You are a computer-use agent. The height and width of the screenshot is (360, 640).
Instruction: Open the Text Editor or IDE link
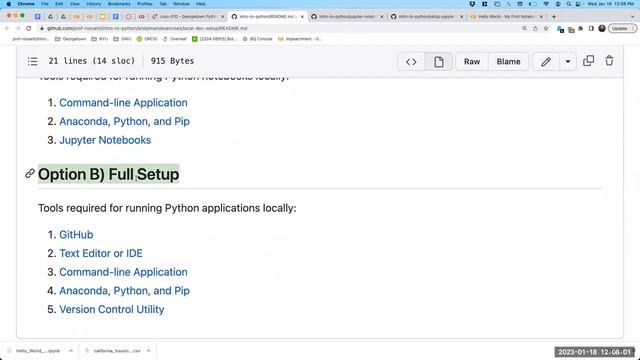tap(101, 253)
